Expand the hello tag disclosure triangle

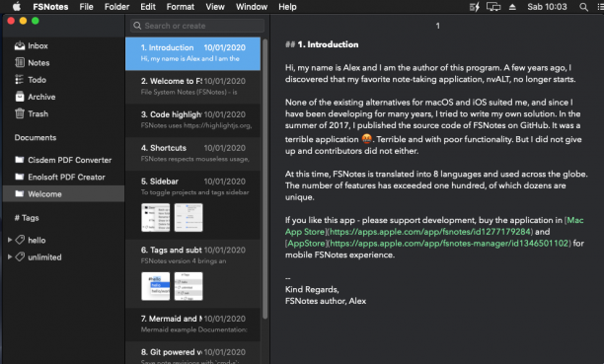click(10, 240)
